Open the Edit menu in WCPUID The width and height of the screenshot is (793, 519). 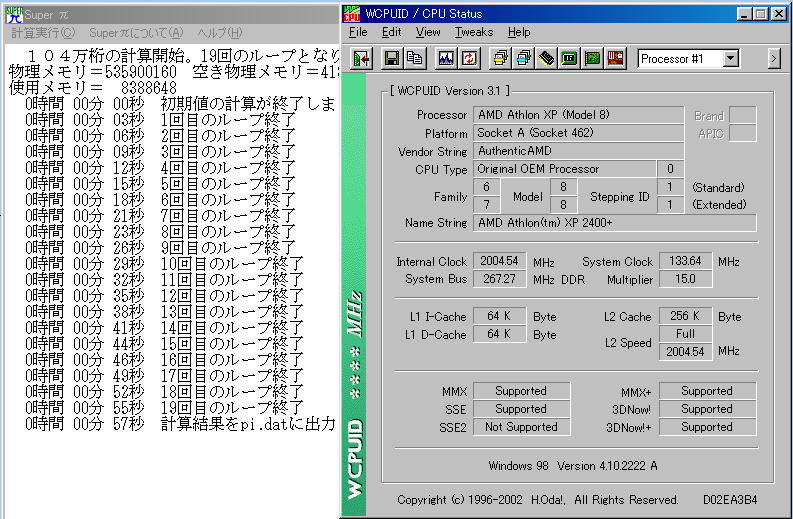(391, 32)
